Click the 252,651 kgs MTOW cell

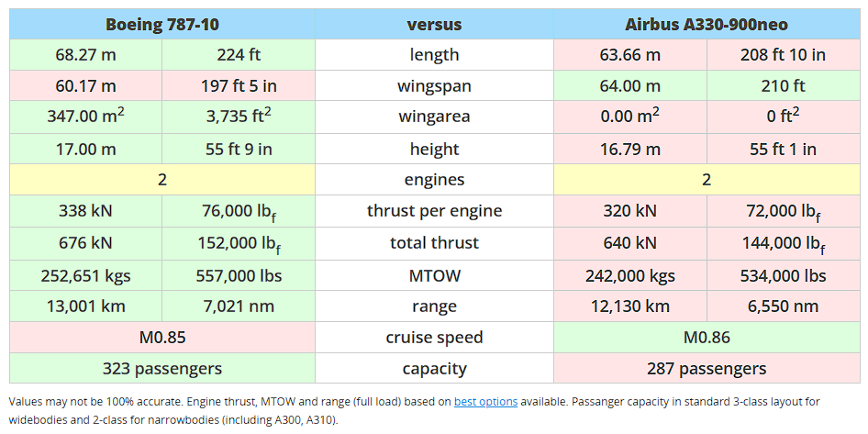point(86,274)
